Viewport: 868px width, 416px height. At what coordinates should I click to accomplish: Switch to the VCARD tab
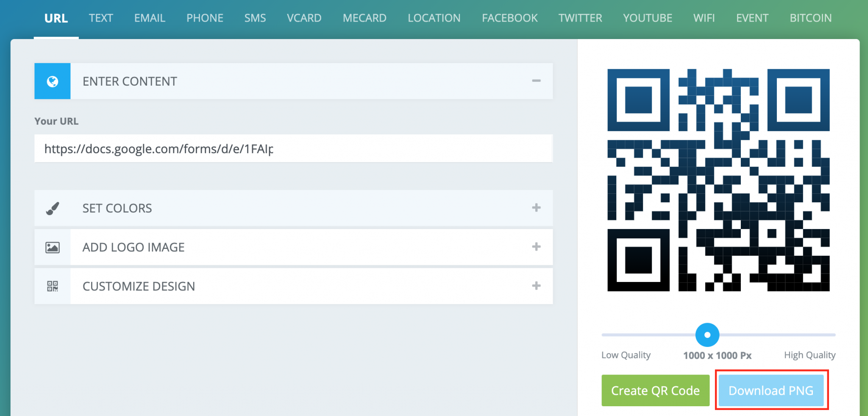pos(304,18)
